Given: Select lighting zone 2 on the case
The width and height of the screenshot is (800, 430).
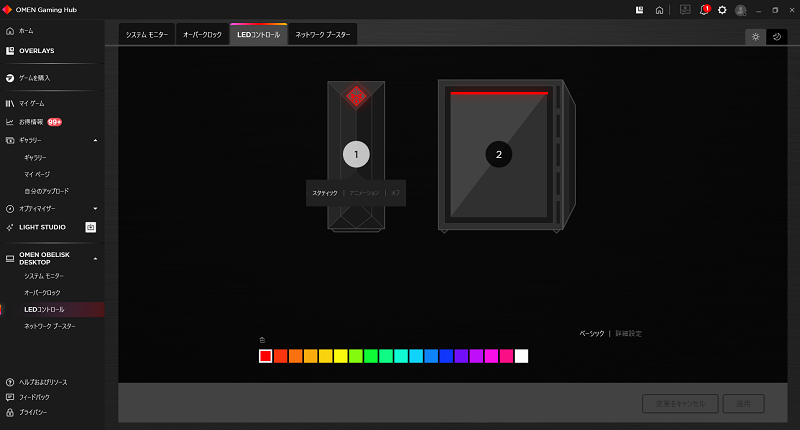Looking at the screenshot, I should point(498,154).
